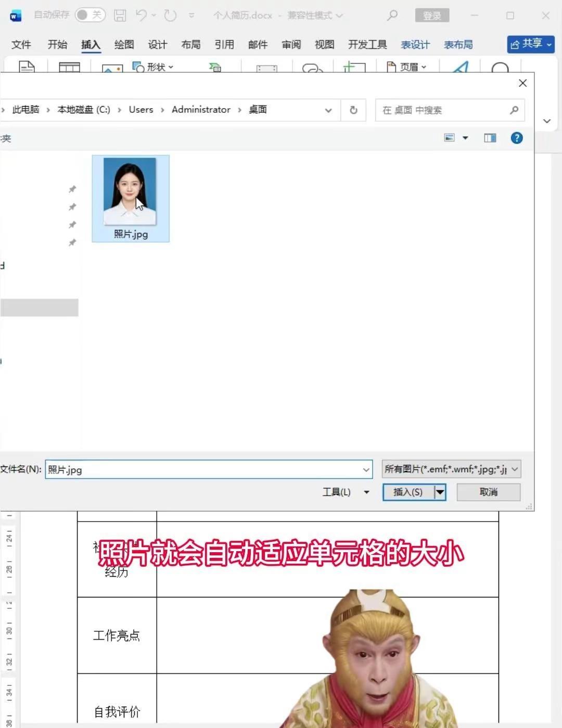Expand the file name dropdown arrow
Image resolution: width=562 pixels, height=728 pixels.
click(x=366, y=470)
